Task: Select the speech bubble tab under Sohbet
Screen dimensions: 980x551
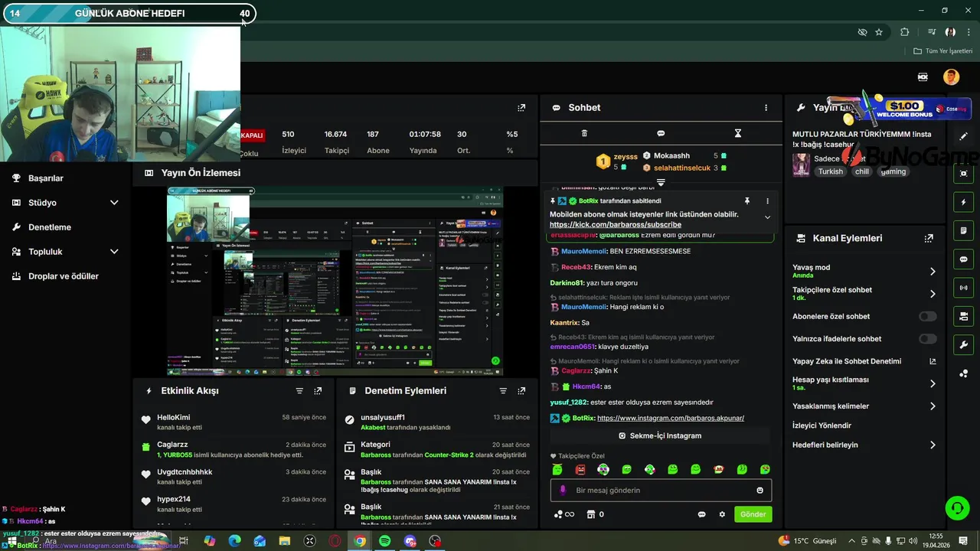Action: pyautogui.click(x=661, y=133)
